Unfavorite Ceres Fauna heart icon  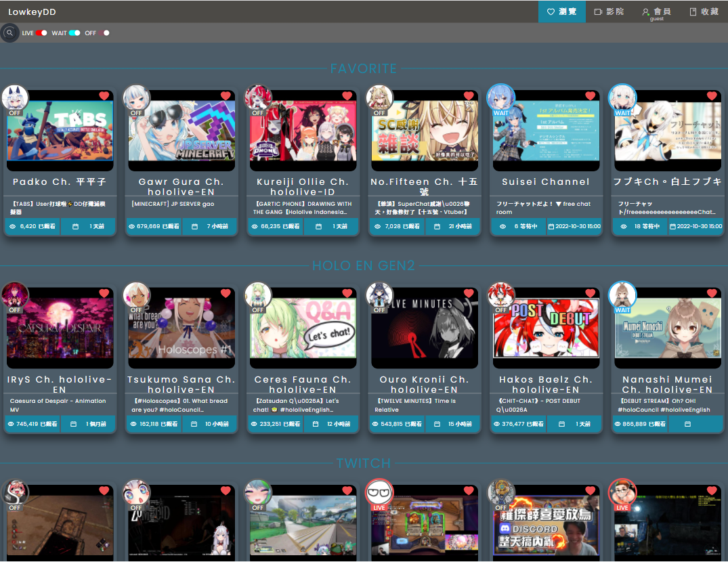point(347,293)
